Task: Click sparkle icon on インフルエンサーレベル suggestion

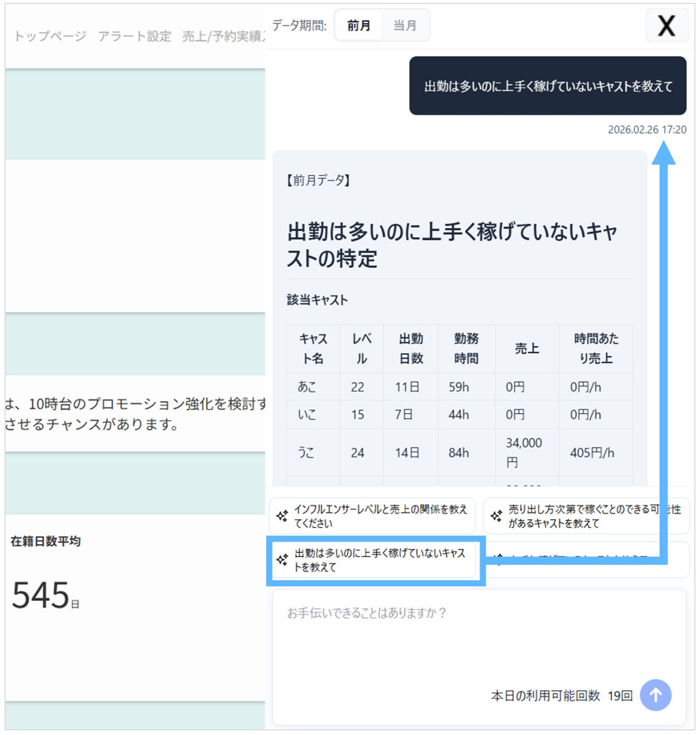Action: pos(282,516)
